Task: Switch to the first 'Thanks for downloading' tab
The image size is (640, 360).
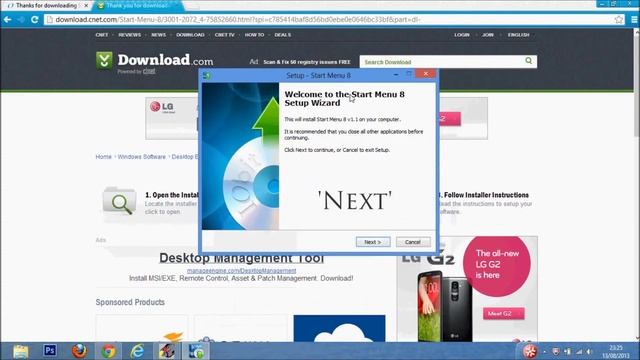Action: pyautogui.click(x=46, y=6)
